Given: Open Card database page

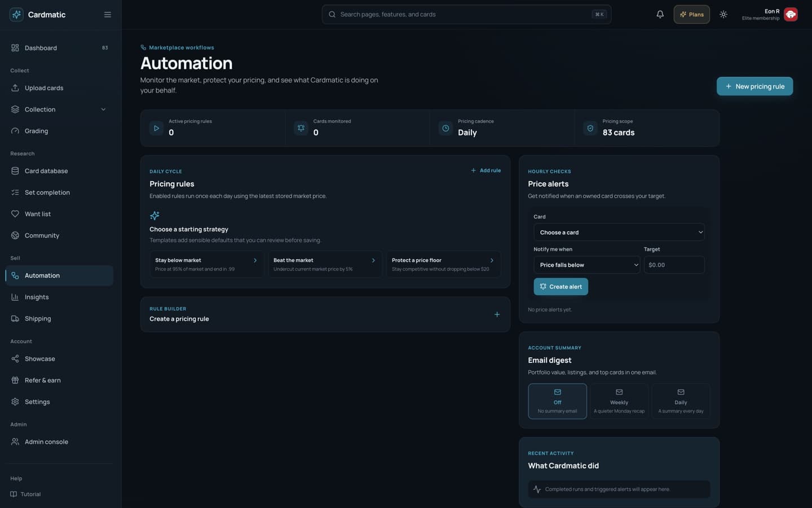Looking at the screenshot, I should 59,171.
